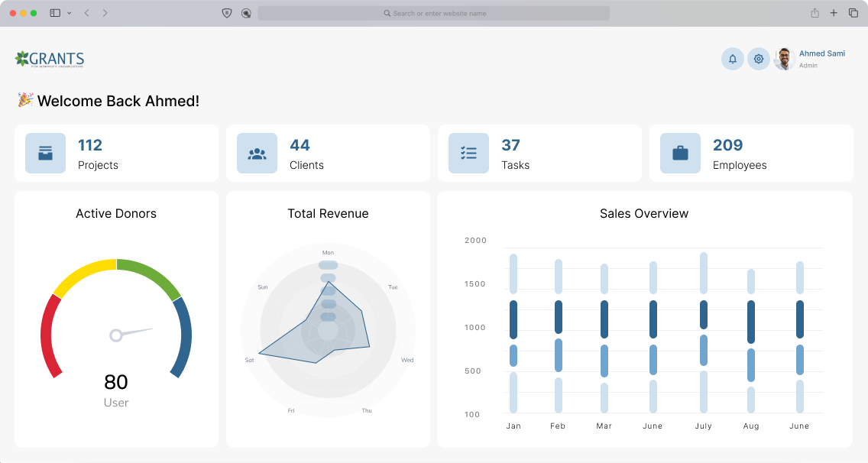
Task: Open settings via the gear icon
Action: coord(759,59)
